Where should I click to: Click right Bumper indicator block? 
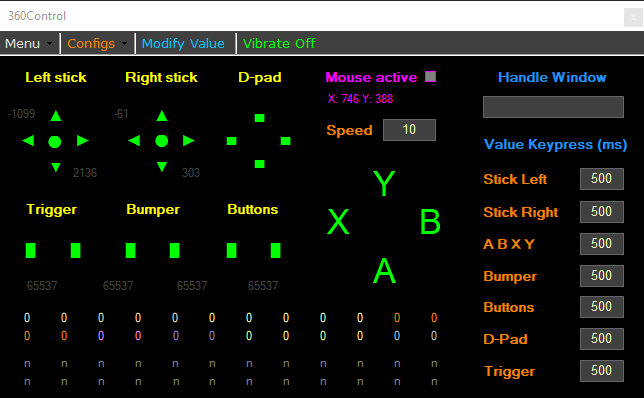(x=175, y=251)
